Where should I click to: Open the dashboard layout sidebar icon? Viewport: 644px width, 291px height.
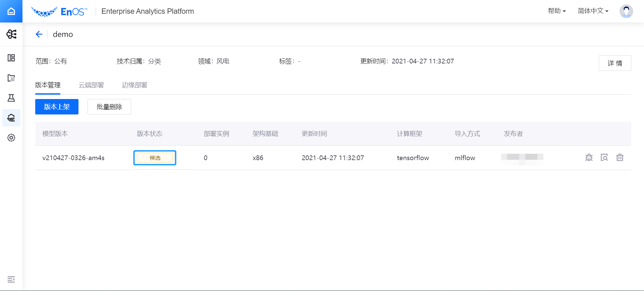11,58
